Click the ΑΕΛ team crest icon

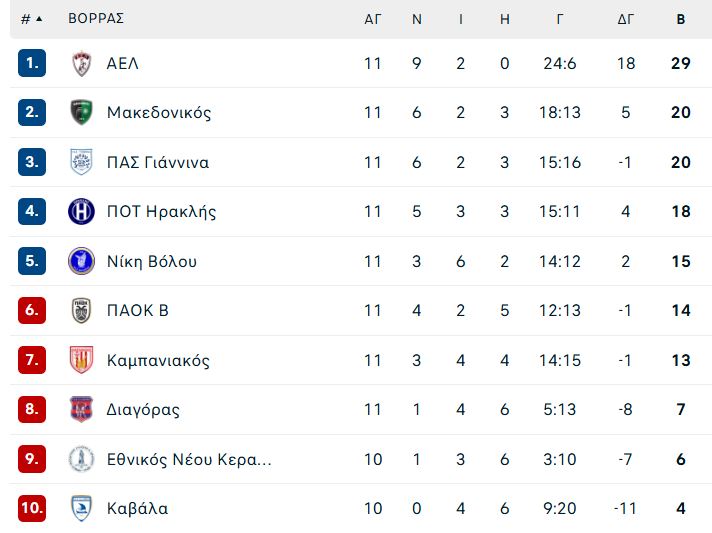tap(82, 63)
